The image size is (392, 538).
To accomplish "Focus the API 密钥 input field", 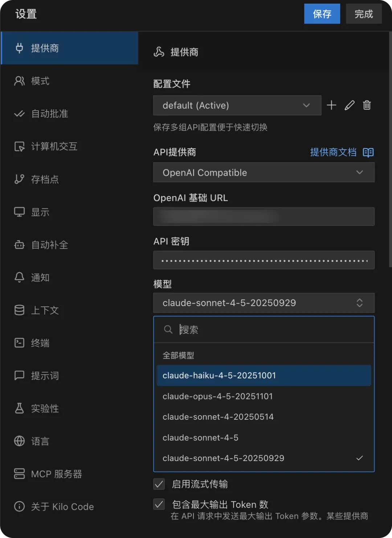I will tap(264, 260).
